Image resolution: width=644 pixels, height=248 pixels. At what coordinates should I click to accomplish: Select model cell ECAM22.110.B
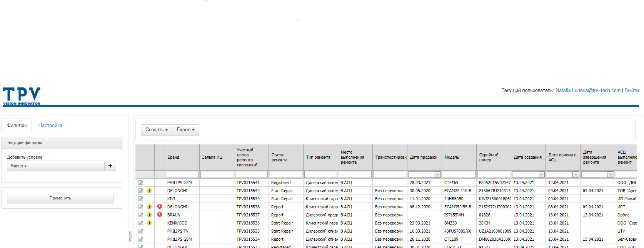(x=459, y=191)
